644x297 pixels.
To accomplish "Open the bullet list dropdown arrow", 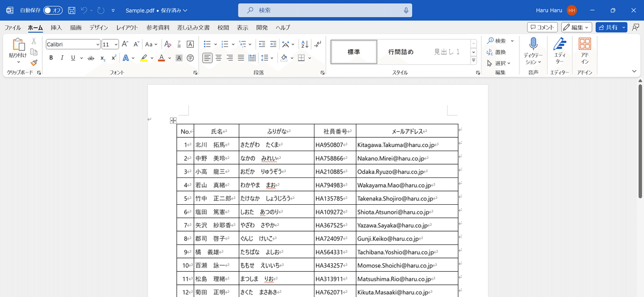I will click(x=215, y=44).
